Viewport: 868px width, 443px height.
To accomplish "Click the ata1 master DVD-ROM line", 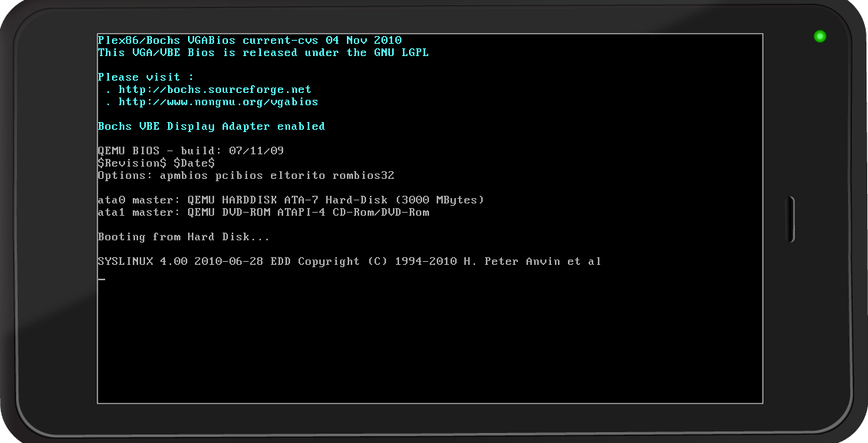I will [x=263, y=212].
